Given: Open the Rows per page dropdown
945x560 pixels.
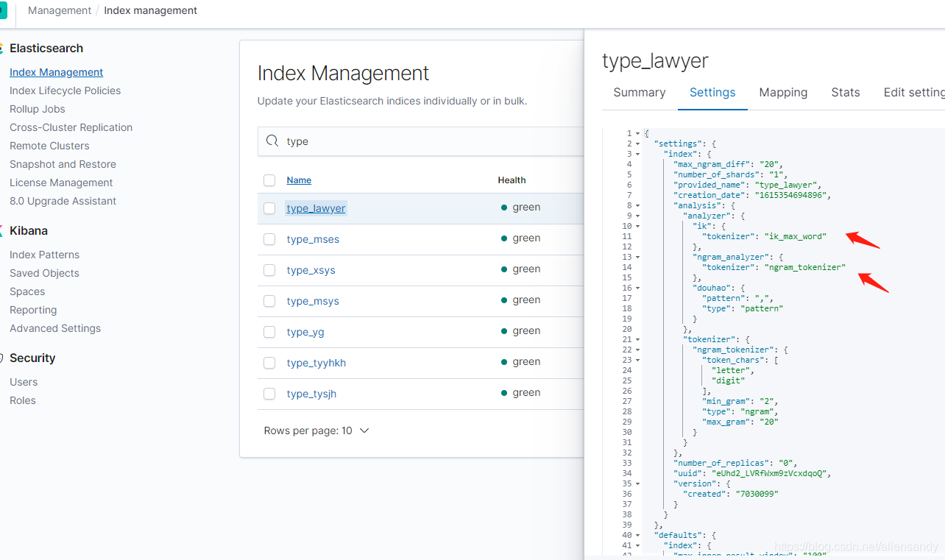Looking at the screenshot, I should pyautogui.click(x=316, y=430).
